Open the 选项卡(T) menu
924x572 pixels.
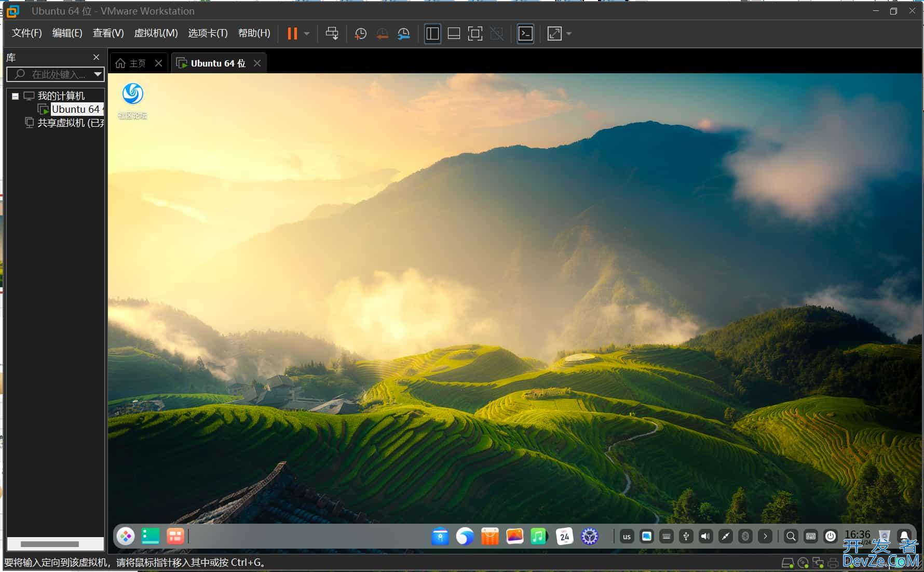[x=208, y=33]
